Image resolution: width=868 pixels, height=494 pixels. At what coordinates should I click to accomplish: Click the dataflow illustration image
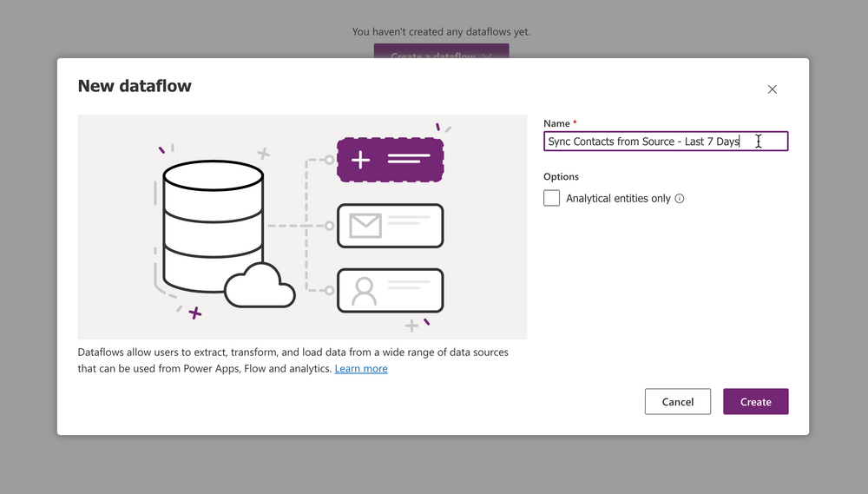[x=302, y=227]
